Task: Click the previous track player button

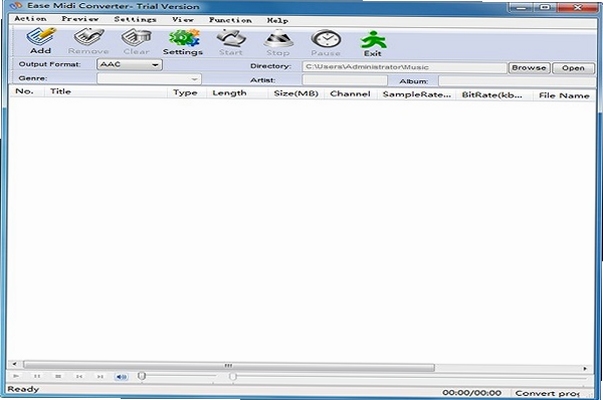Action: pos(79,377)
